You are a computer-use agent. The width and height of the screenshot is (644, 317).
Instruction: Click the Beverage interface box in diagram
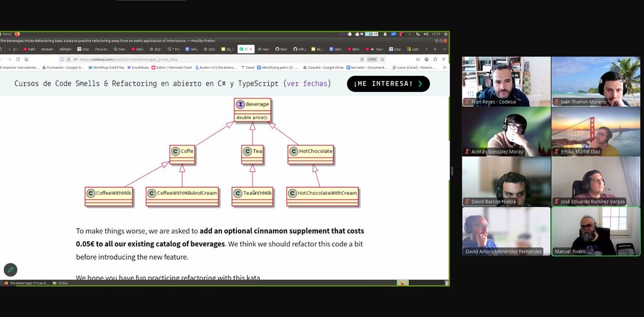click(252, 110)
